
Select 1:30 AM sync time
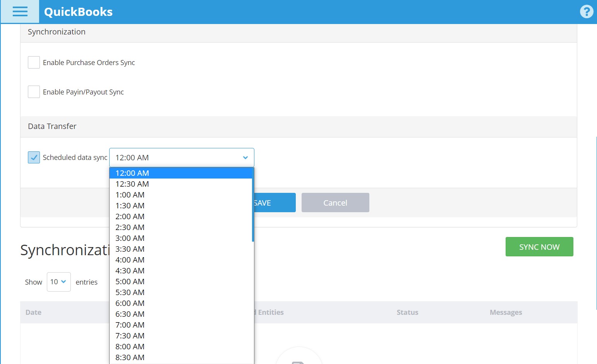[181, 206]
